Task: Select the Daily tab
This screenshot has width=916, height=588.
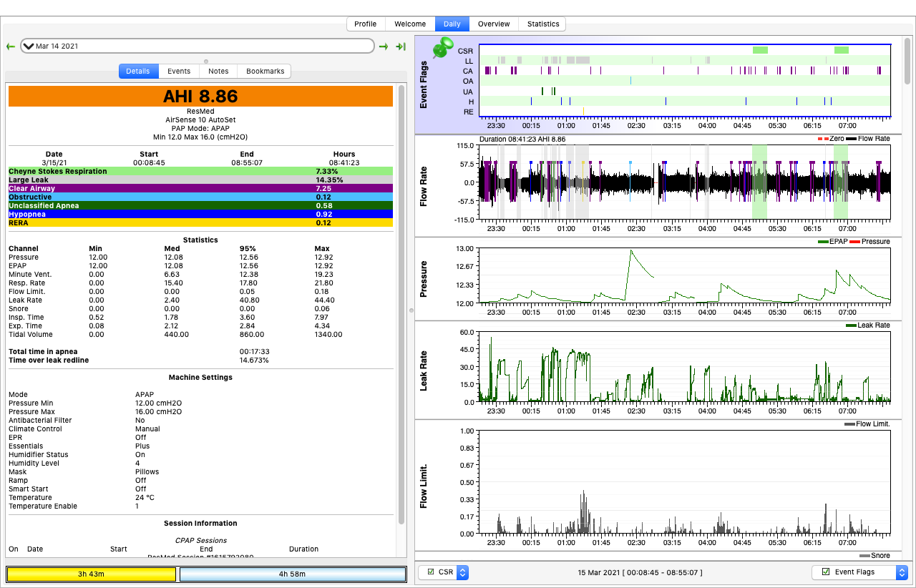Action: pos(452,24)
